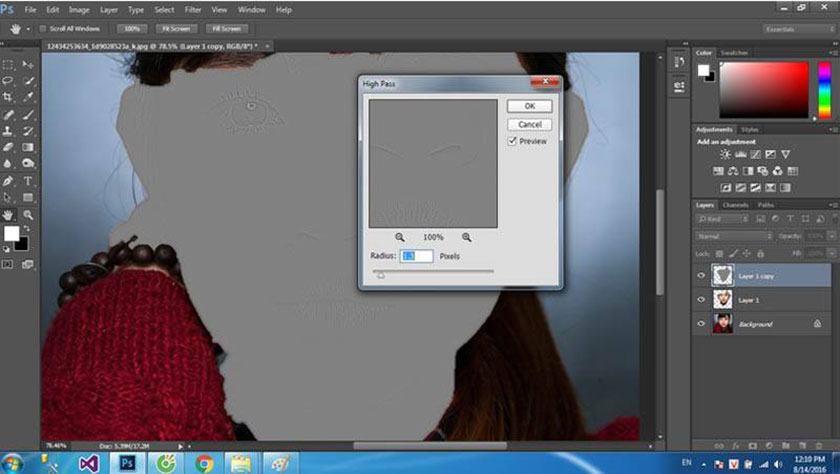Select the Blur tool
The image size is (840, 474).
8,163
